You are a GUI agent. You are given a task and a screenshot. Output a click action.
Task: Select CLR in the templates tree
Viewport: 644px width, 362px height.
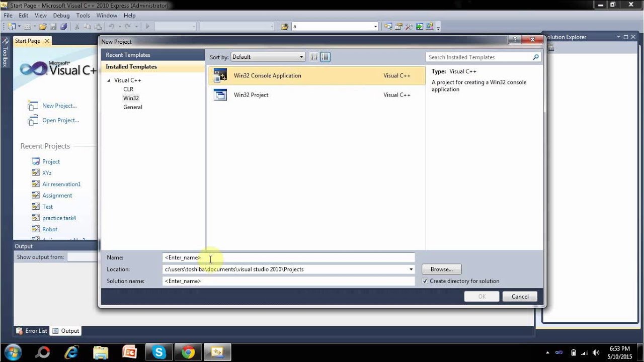(x=128, y=89)
